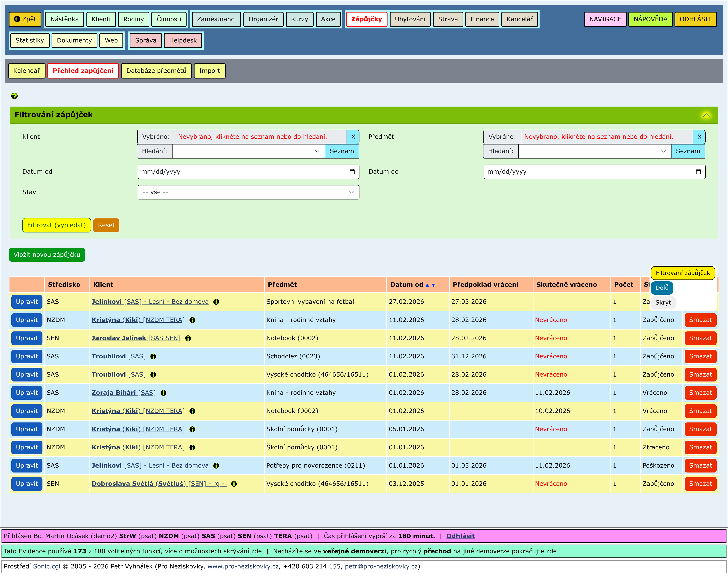Open the Stav dropdown
This screenshot has width=728, height=584.
248,192
